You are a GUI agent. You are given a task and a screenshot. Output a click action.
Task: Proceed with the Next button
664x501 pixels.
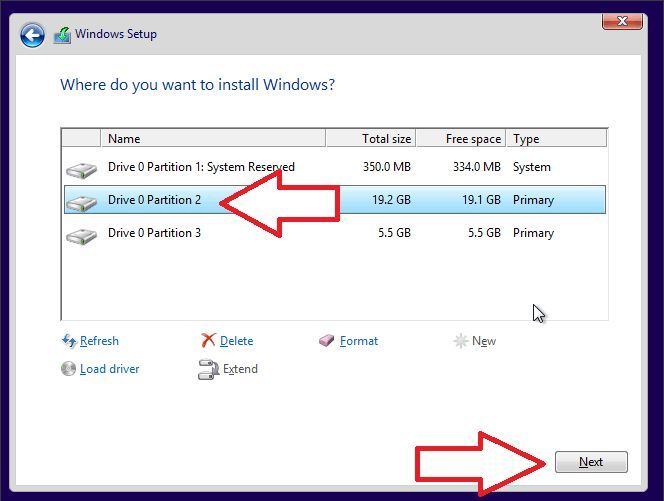[x=591, y=462]
